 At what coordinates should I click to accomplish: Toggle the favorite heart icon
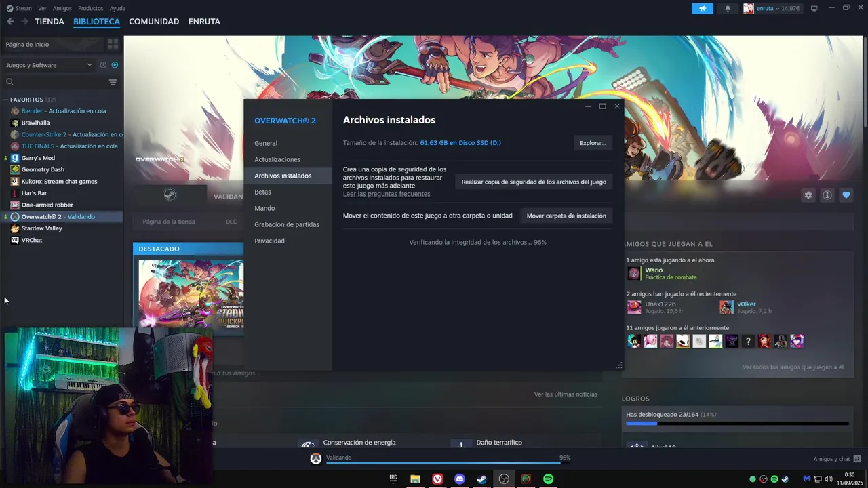coord(846,195)
